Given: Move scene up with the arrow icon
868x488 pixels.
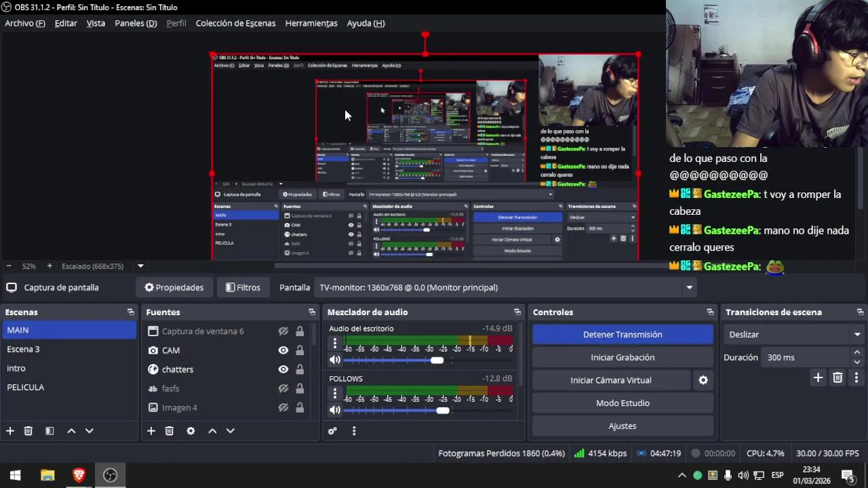Looking at the screenshot, I should (71, 431).
